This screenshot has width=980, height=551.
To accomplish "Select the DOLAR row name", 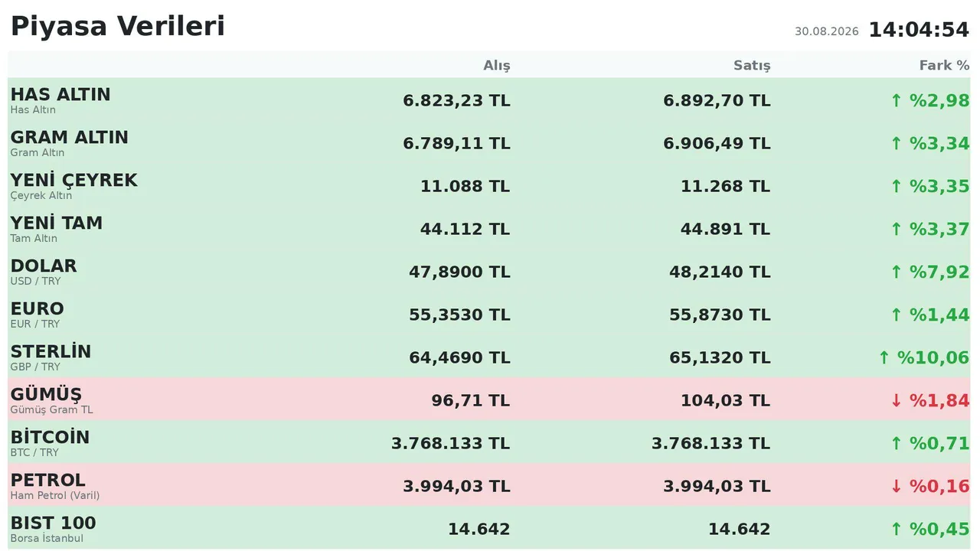I will pyautogui.click(x=44, y=266).
